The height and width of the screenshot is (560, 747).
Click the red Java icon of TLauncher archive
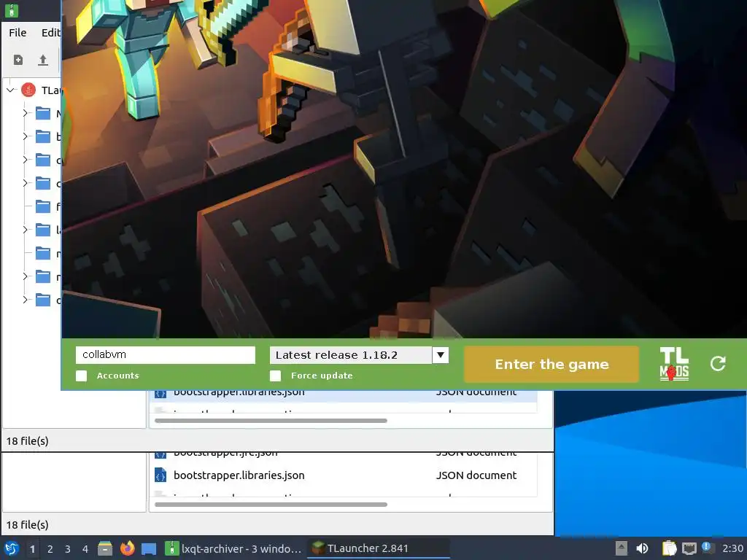(28, 90)
